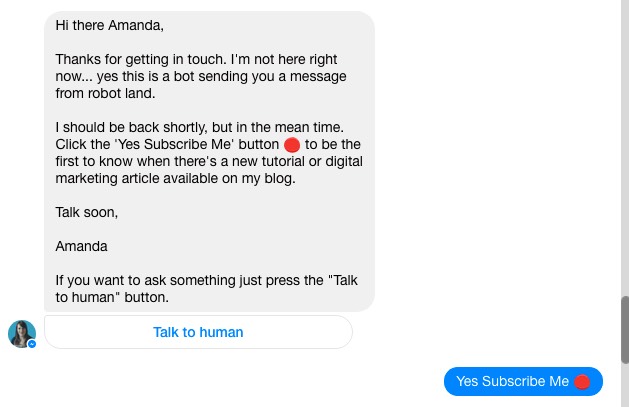Image resolution: width=629 pixels, height=407 pixels.
Task: Click the "marketing article available on my blog" line
Action: (x=175, y=178)
